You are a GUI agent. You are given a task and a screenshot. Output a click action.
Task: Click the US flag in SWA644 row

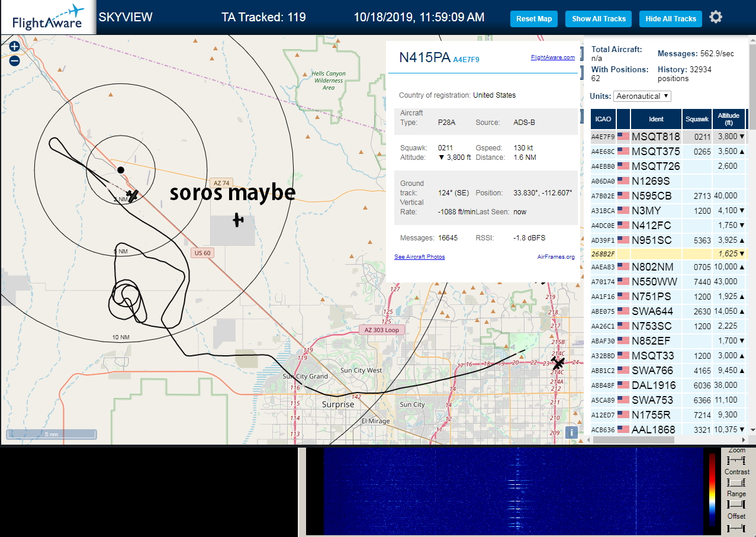[623, 311]
